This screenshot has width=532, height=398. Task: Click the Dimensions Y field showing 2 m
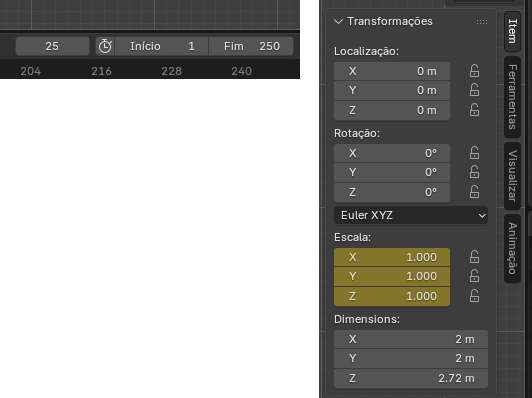(411, 358)
